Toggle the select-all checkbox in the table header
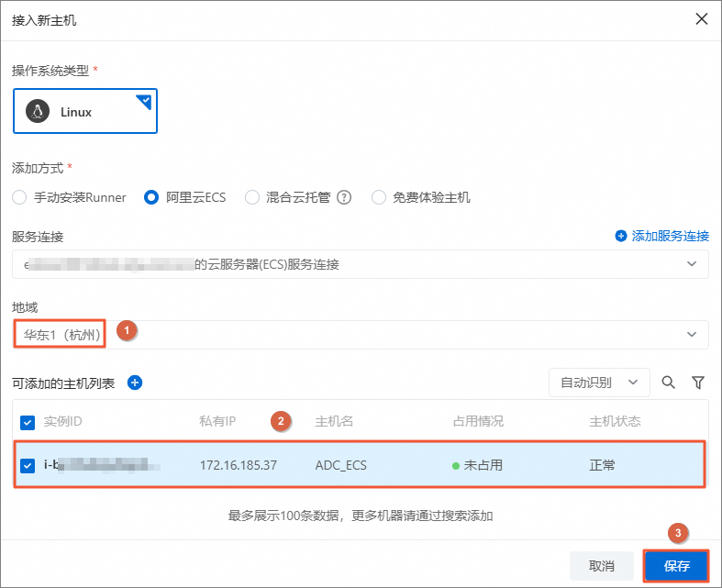This screenshot has height=588, width=722. click(x=28, y=422)
